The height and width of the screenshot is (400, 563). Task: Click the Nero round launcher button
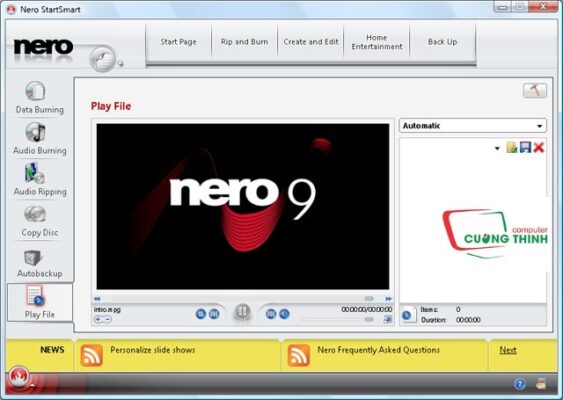pyautogui.click(x=103, y=59)
